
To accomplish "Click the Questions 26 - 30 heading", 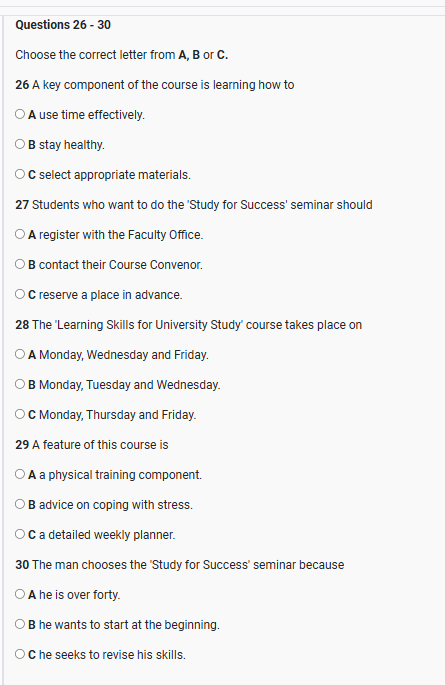I will (x=63, y=25).
